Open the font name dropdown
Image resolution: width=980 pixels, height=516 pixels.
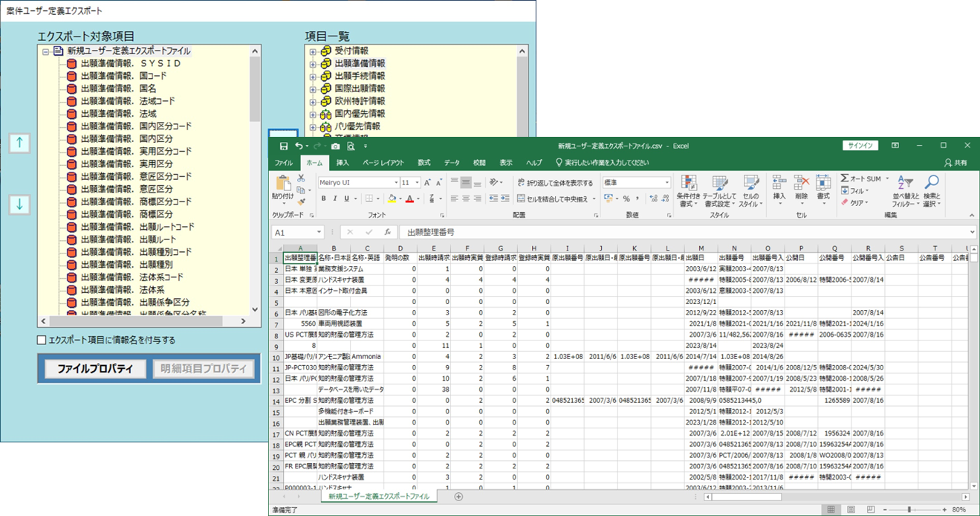tap(395, 182)
